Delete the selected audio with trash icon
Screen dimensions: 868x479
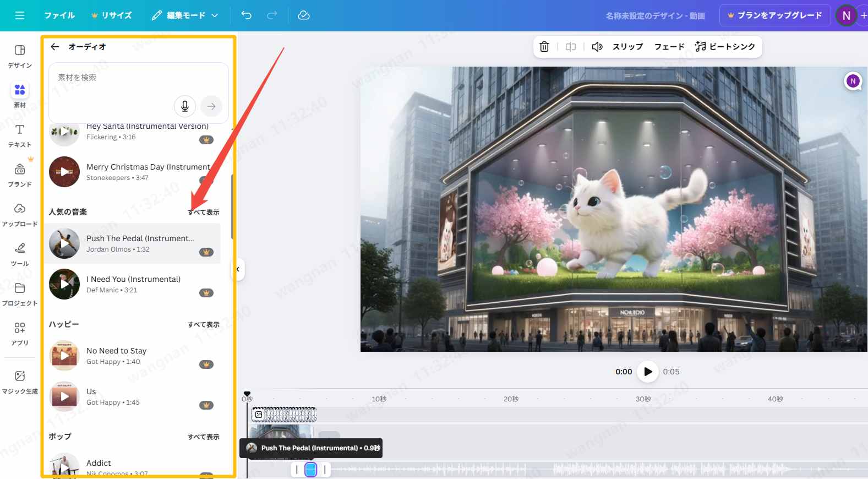pyautogui.click(x=544, y=47)
